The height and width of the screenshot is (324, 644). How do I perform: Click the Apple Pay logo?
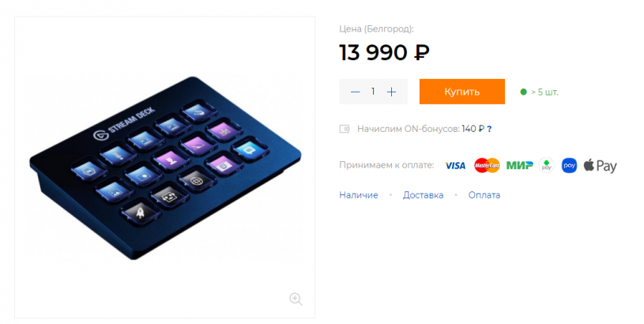pyautogui.click(x=600, y=165)
